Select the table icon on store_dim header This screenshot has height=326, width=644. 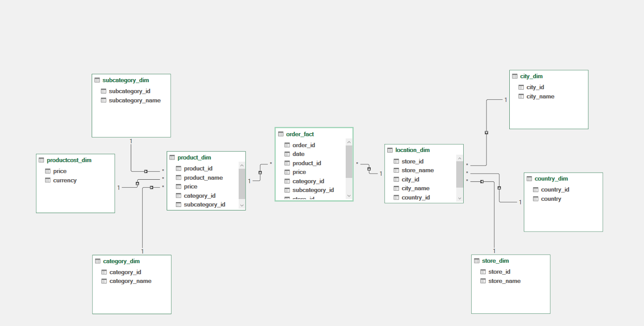pos(476,261)
